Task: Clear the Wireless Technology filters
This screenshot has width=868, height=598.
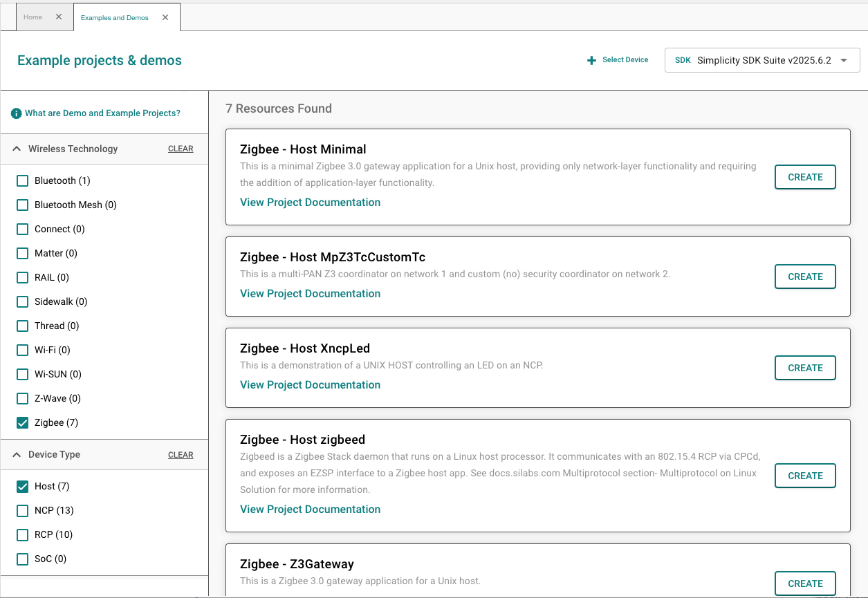Action: (x=181, y=149)
